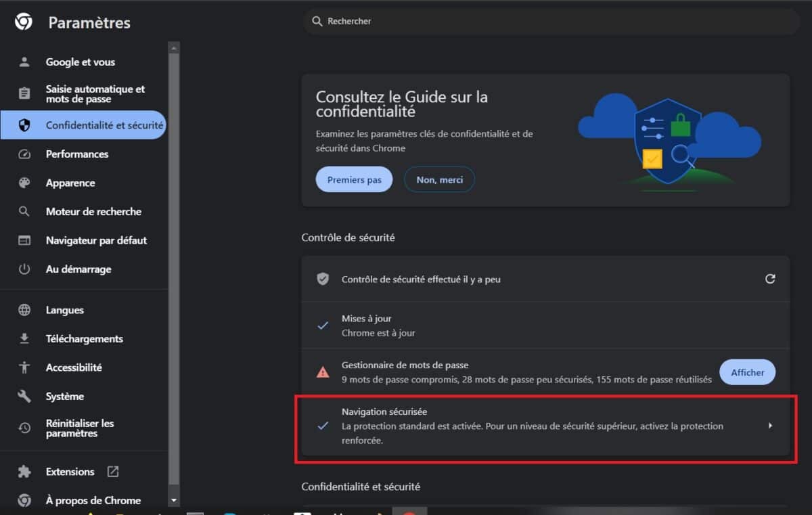Click the browser window icon for Navigateur par défaut
Image resolution: width=812 pixels, height=515 pixels.
(24, 240)
